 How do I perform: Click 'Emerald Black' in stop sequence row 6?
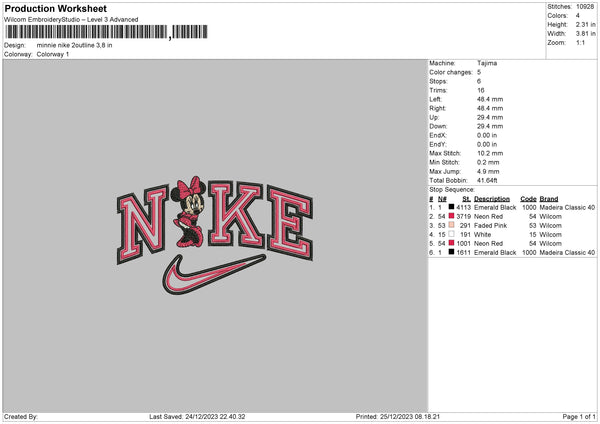coord(495,253)
